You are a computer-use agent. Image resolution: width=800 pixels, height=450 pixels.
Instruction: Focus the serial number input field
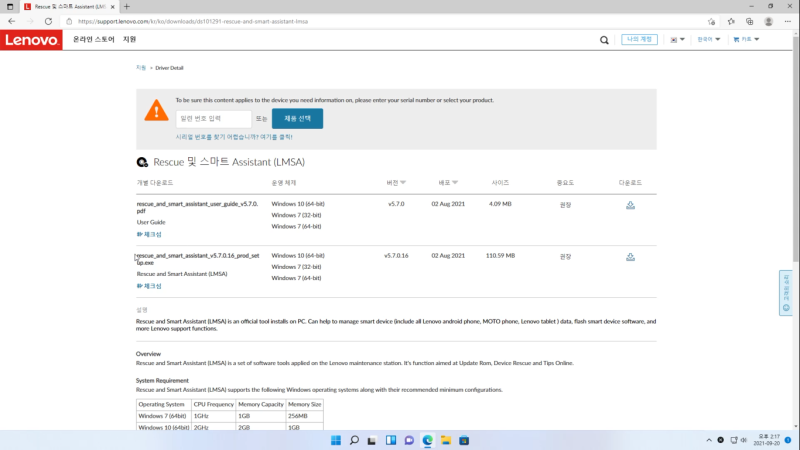tap(214, 119)
